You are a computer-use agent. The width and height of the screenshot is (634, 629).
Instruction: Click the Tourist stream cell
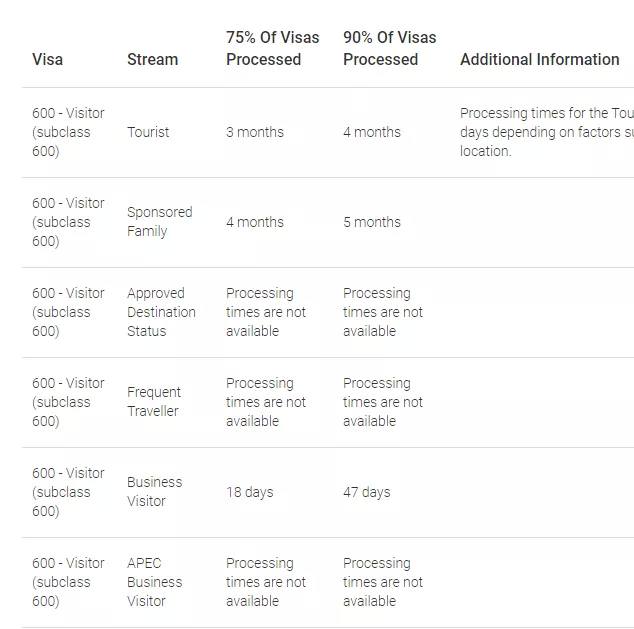click(x=148, y=132)
